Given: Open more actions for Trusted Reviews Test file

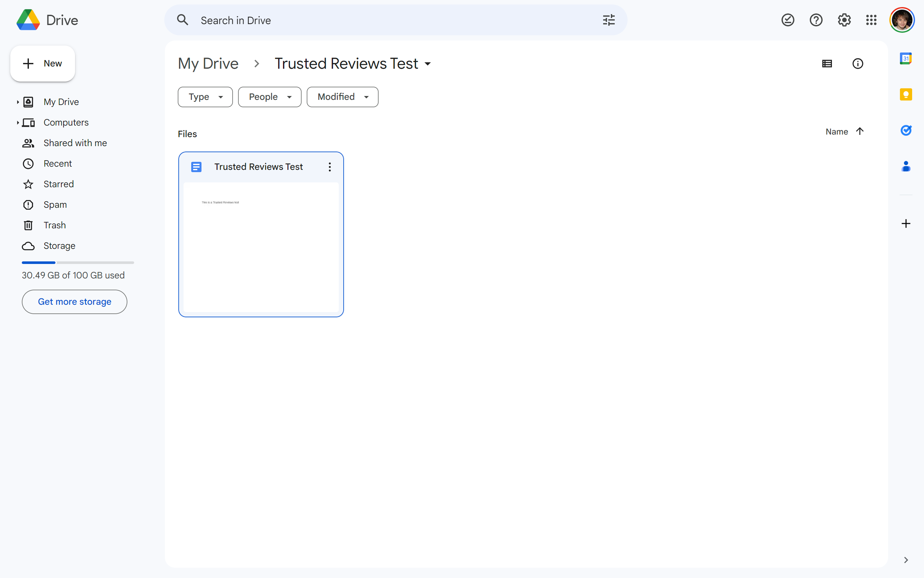Looking at the screenshot, I should 329,167.
